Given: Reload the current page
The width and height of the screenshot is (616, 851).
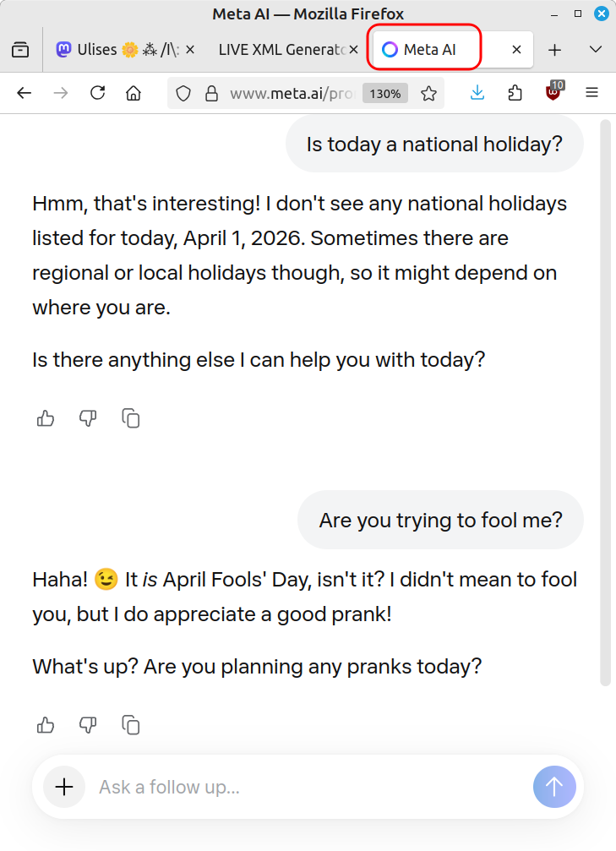Looking at the screenshot, I should click(97, 93).
